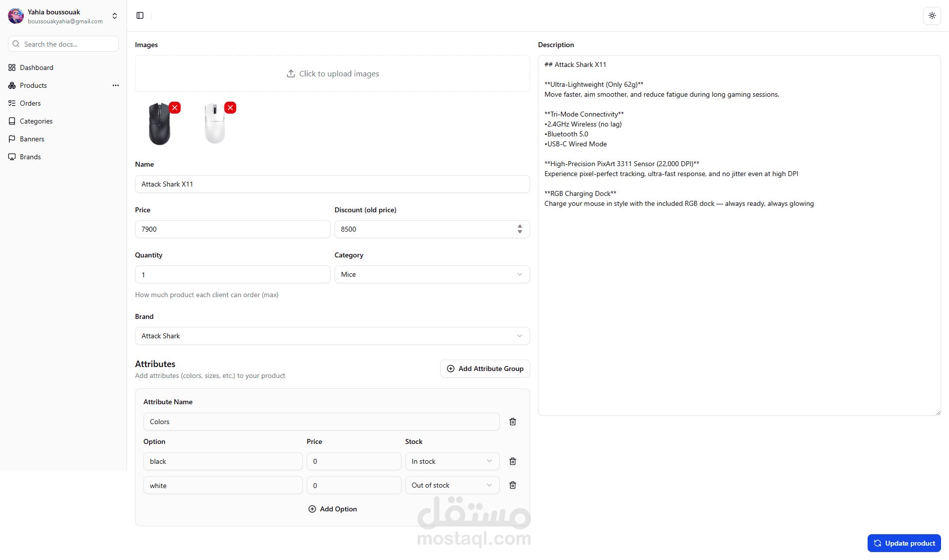949x560 pixels.
Task: Click the Add Option button
Action: point(333,509)
